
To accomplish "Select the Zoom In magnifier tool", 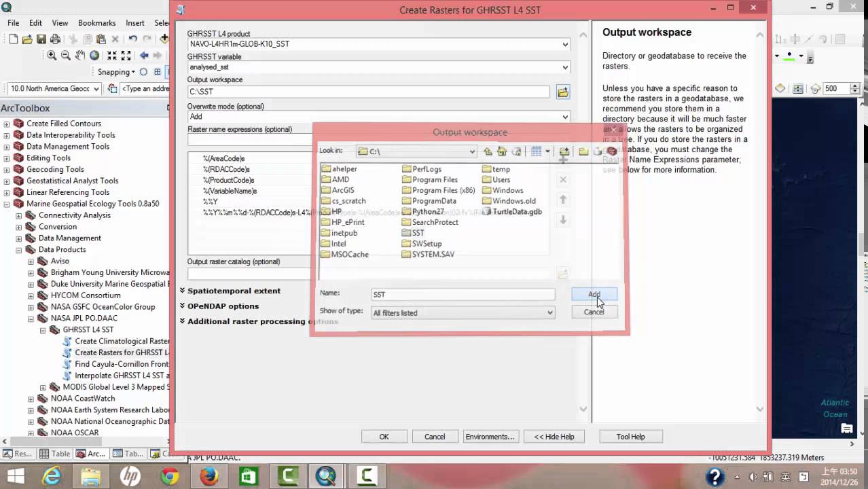I will pyautogui.click(x=52, y=56).
